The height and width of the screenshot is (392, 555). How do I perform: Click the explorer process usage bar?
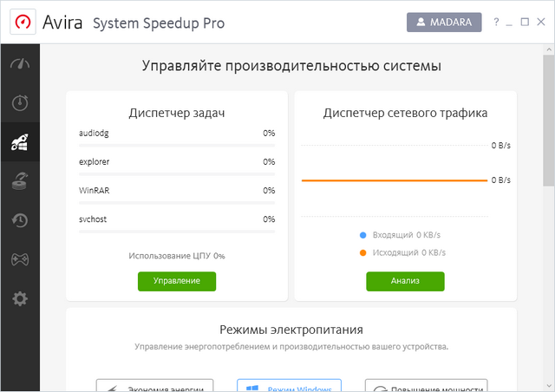(177, 174)
